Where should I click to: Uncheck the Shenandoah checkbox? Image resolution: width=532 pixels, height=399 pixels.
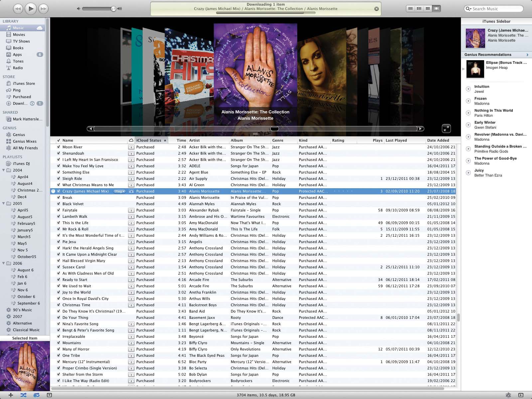click(59, 153)
